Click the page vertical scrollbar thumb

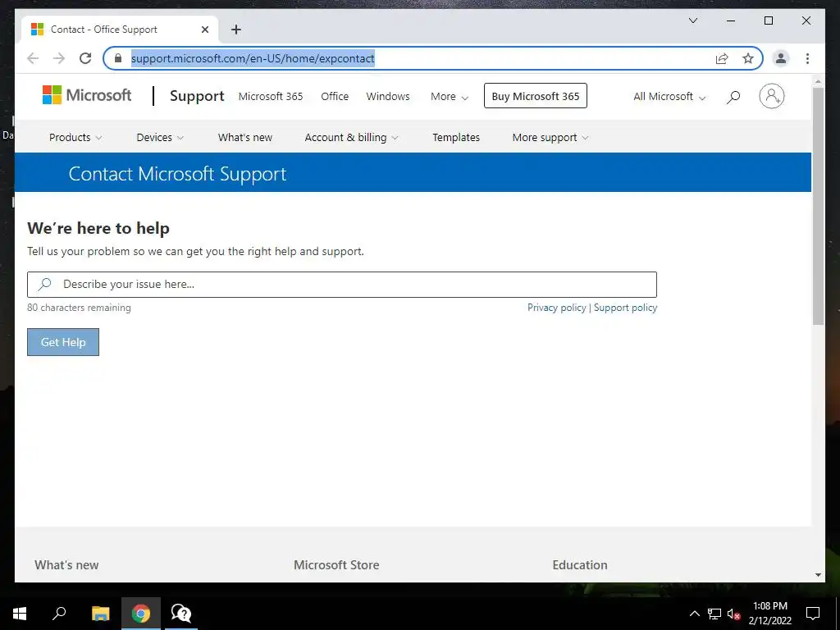click(818, 206)
